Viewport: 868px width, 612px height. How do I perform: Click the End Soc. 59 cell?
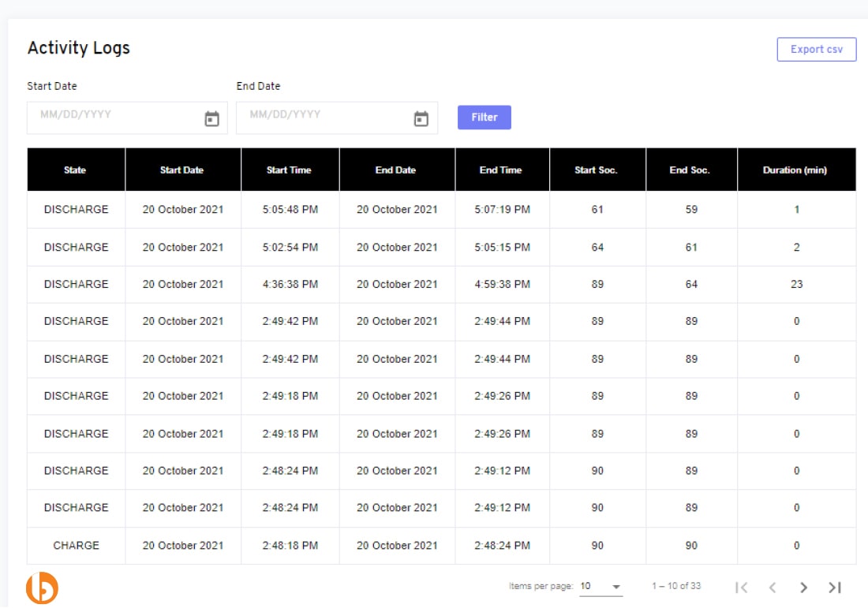pyautogui.click(x=691, y=209)
